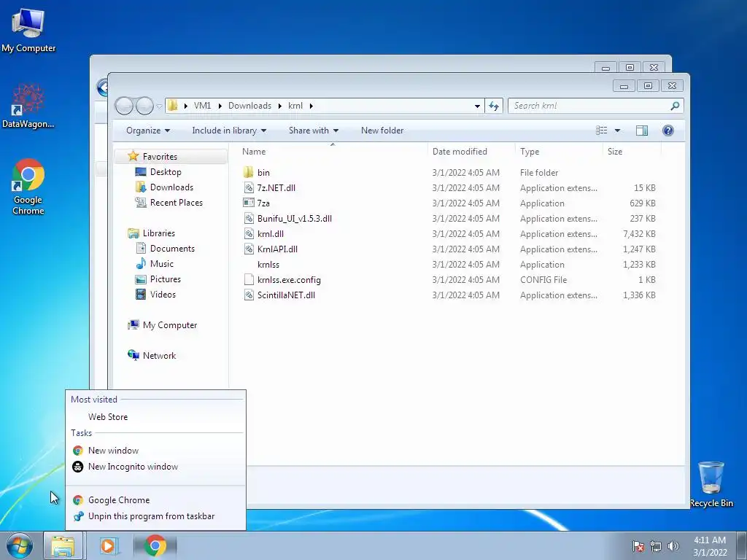Select the Google Chrome desktop shortcut

point(28,187)
